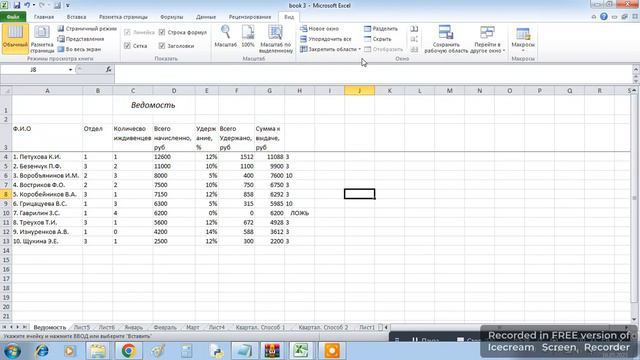The image size is (640, 360).
Task: Select the Ведомость title cell
Action: click(153, 105)
